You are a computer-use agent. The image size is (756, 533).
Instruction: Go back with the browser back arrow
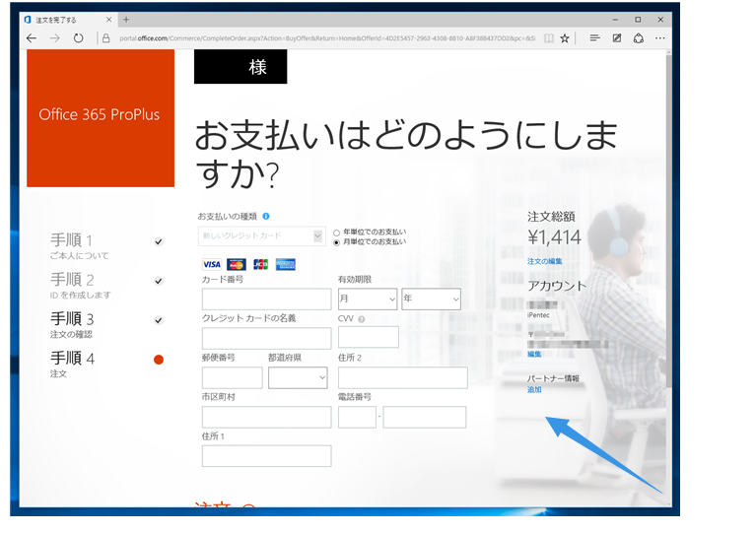pyautogui.click(x=32, y=38)
